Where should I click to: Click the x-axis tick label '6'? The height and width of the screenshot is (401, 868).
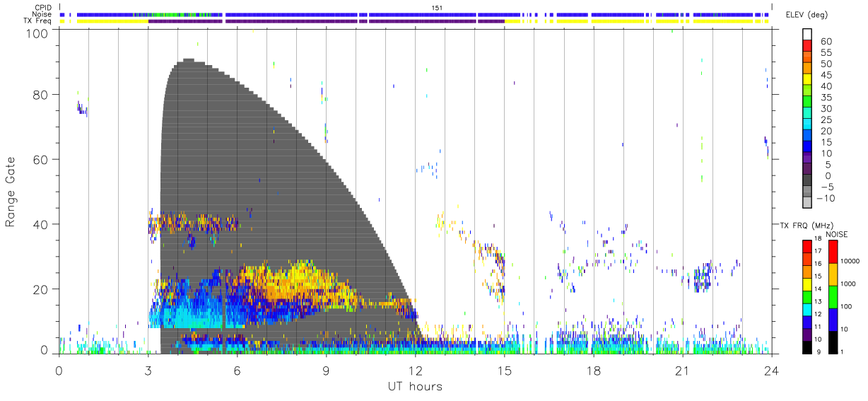(x=237, y=370)
